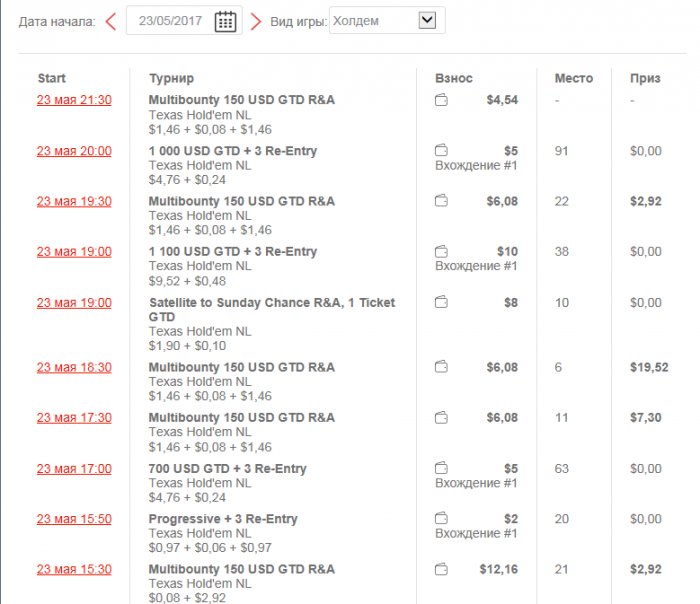This screenshot has height=604, width=700.
Task: Open the 23 мая 20:00 tournament link
Action: point(74,151)
